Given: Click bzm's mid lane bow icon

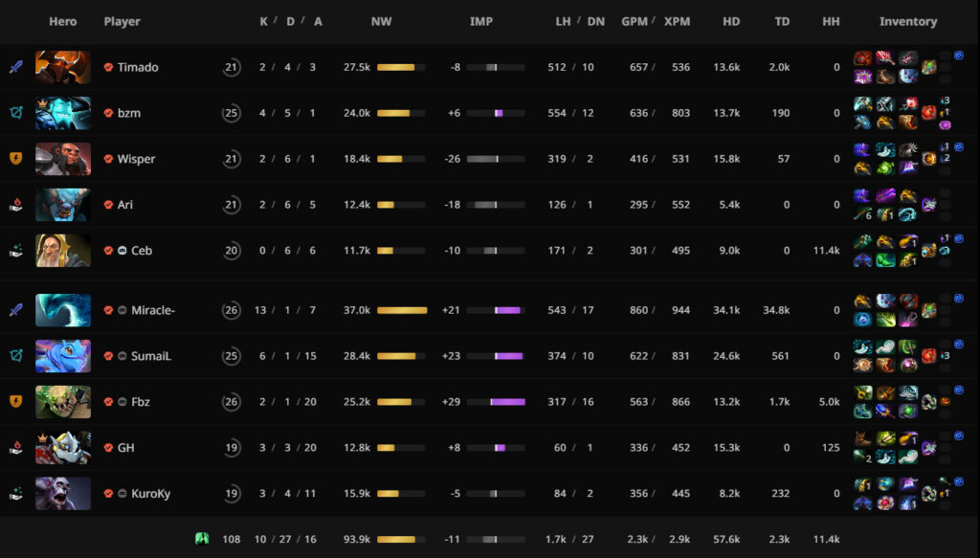Looking at the screenshot, I should [x=15, y=113].
